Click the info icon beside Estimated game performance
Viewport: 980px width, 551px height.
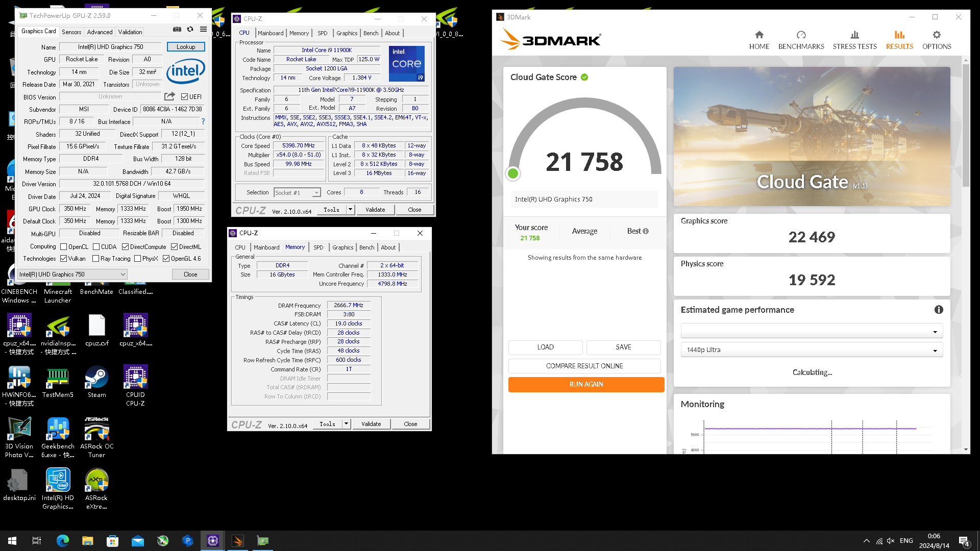[x=938, y=310]
